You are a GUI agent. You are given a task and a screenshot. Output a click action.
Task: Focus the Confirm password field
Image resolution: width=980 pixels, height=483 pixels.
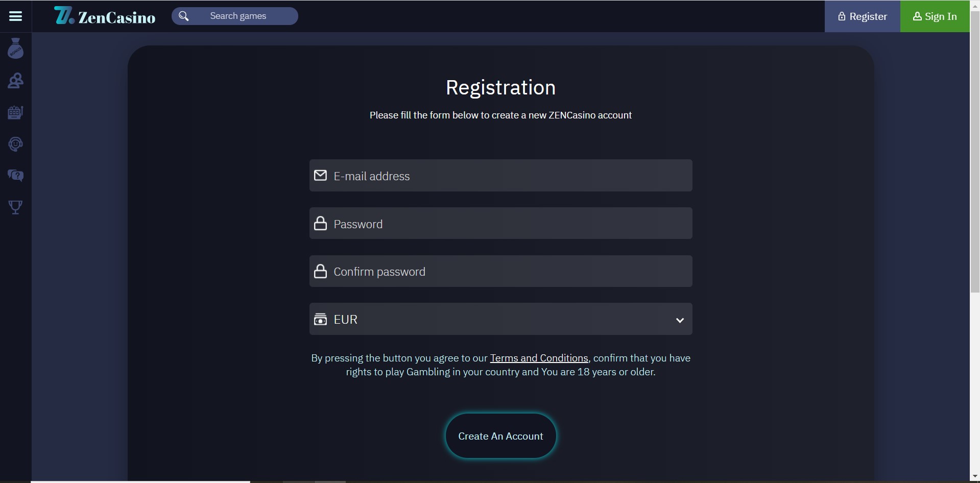click(511, 272)
